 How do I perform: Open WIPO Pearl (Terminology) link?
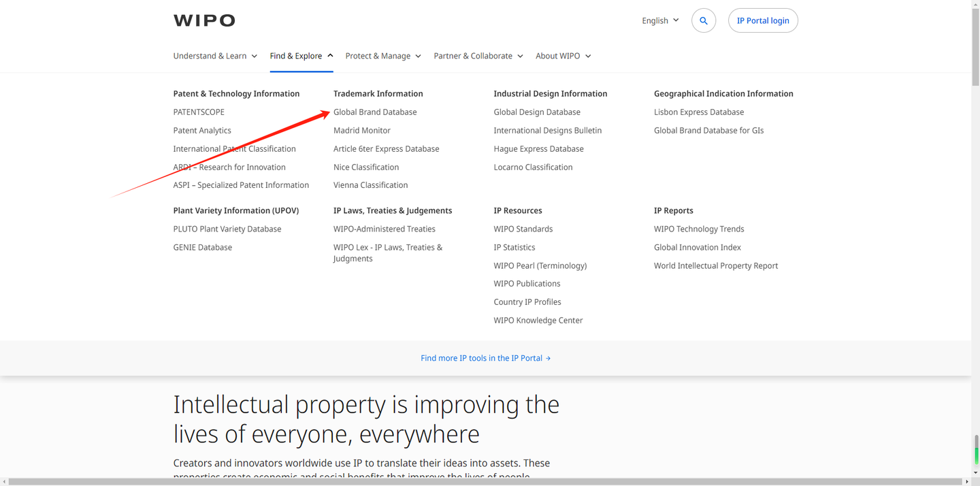tap(540, 266)
